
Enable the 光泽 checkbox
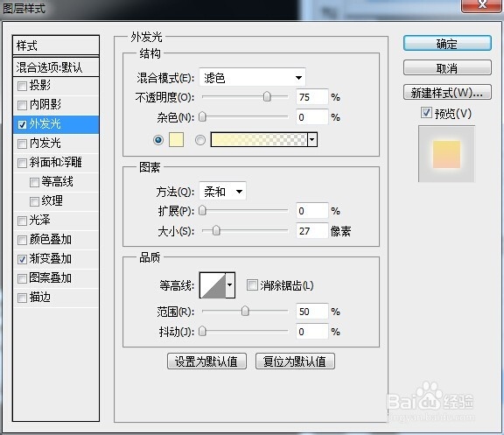click(x=22, y=221)
